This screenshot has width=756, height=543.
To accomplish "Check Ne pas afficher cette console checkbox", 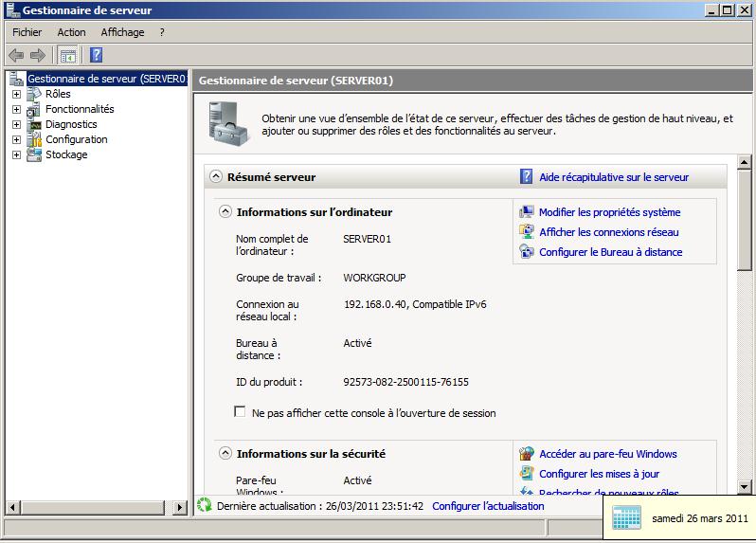I will tap(240, 412).
